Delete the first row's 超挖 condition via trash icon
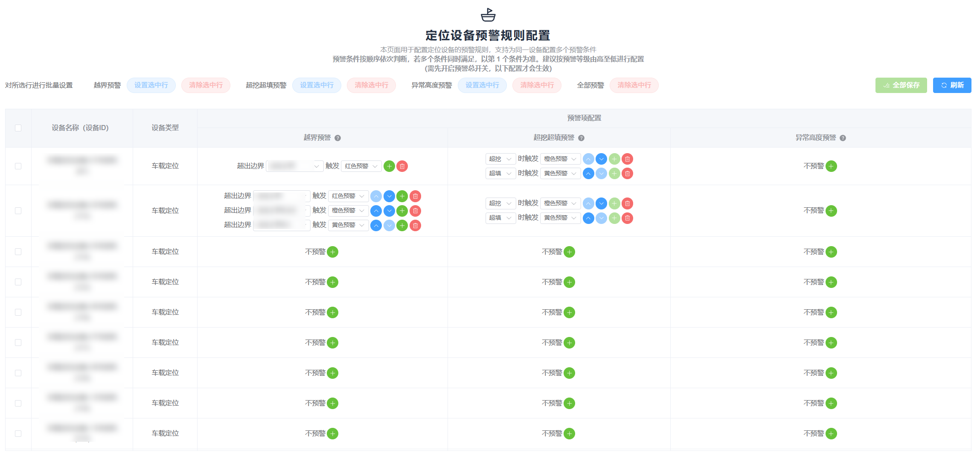Viewport: 980px width, 456px height. pos(627,159)
